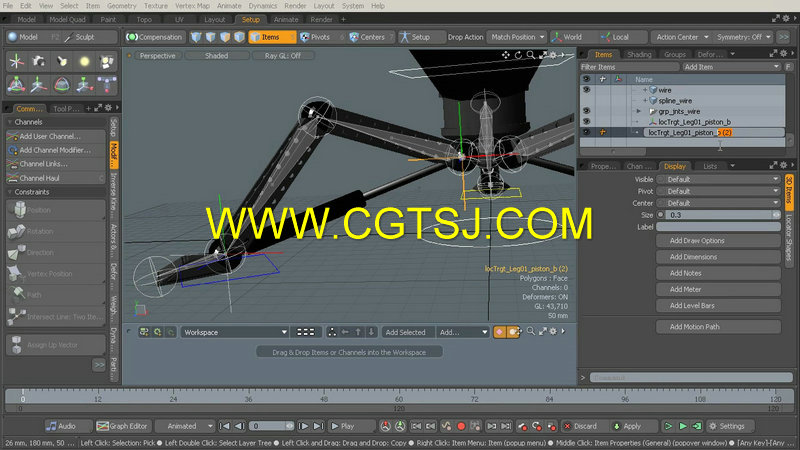Viewport: 800px width, 450px height.
Task: Click the Direction constraint icon
Action: pos(17,252)
